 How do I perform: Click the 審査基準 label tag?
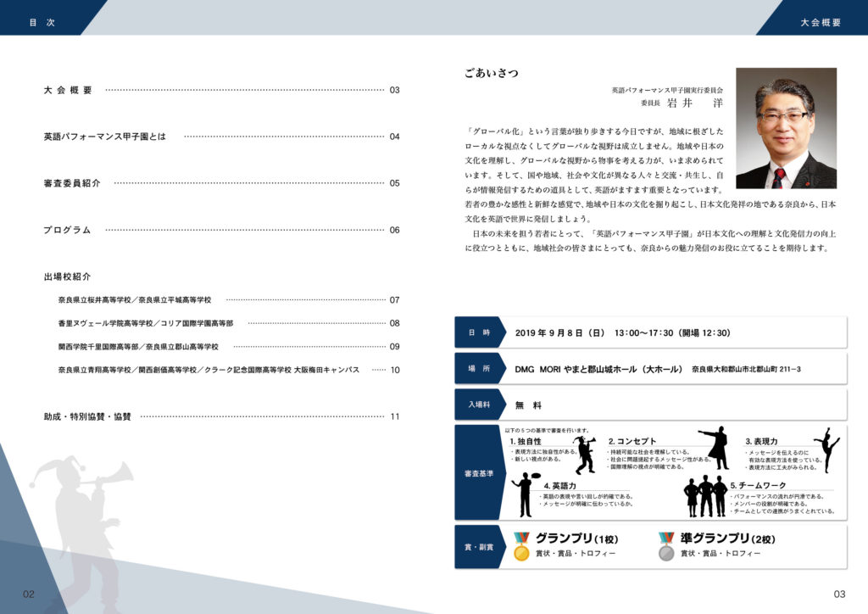coord(480,473)
